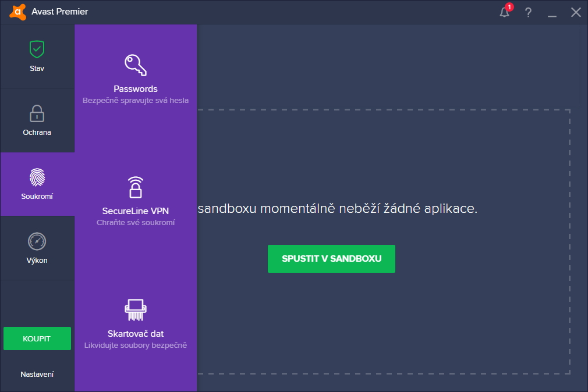Click 'Likvidujte soubory bezpečně' subtitle
The height and width of the screenshot is (392, 588).
point(136,345)
